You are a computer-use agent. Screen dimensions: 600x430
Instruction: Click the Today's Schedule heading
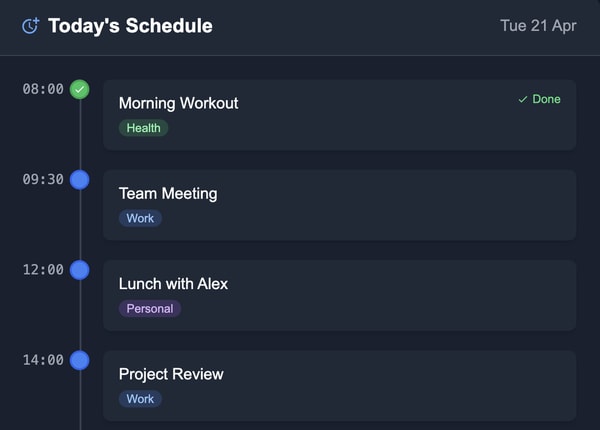click(x=130, y=26)
